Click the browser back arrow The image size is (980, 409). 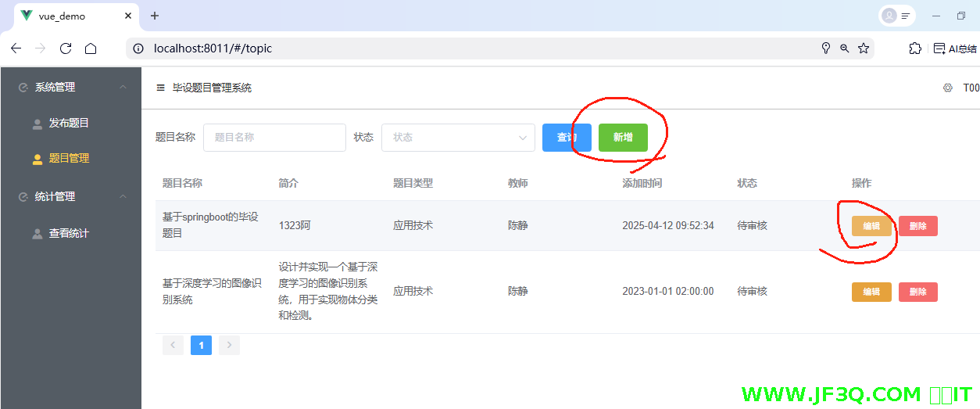click(x=16, y=48)
